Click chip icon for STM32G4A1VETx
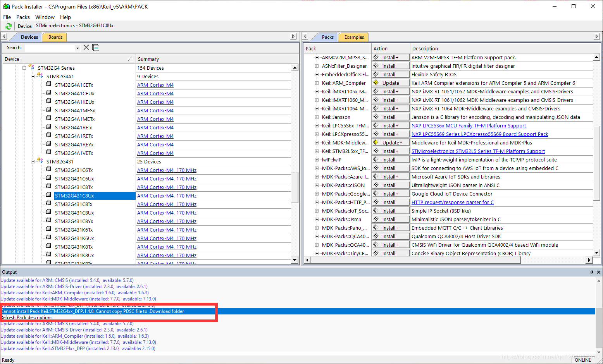The height and width of the screenshot is (364, 603). click(x=48, y=152)
